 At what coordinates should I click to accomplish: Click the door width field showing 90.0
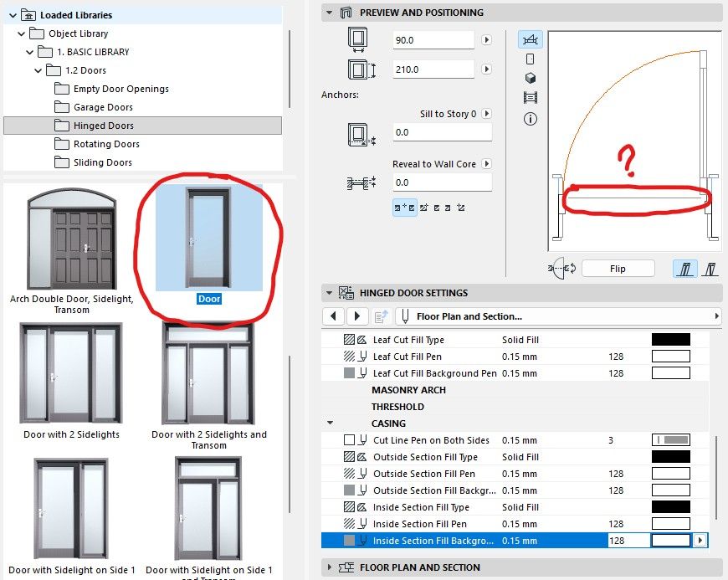click(x=433, y=40)
